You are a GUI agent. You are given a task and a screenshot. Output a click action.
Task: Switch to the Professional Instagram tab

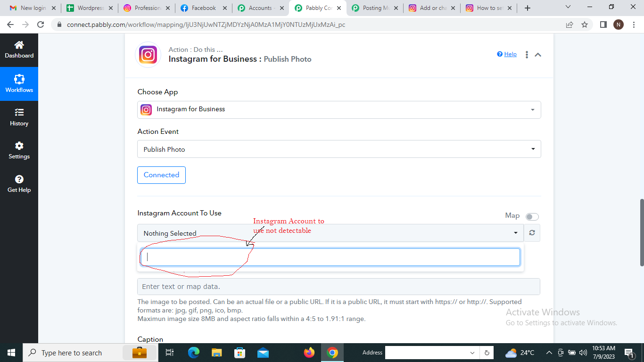[146, 8]
